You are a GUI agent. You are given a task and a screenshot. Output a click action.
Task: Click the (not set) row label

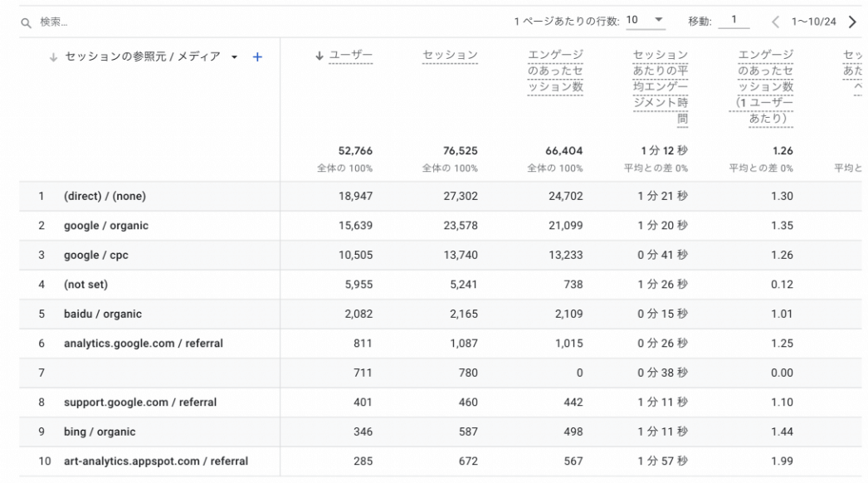pos(85,284)
